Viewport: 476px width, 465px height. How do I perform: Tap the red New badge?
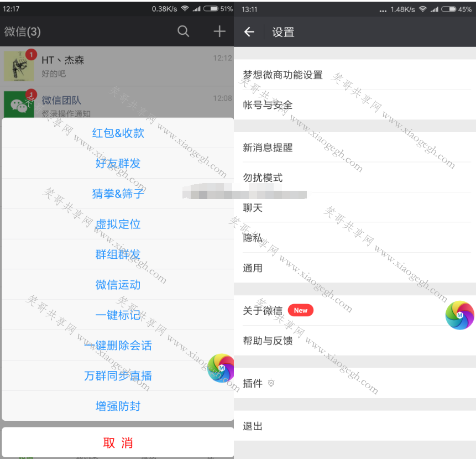coord(301,311)
